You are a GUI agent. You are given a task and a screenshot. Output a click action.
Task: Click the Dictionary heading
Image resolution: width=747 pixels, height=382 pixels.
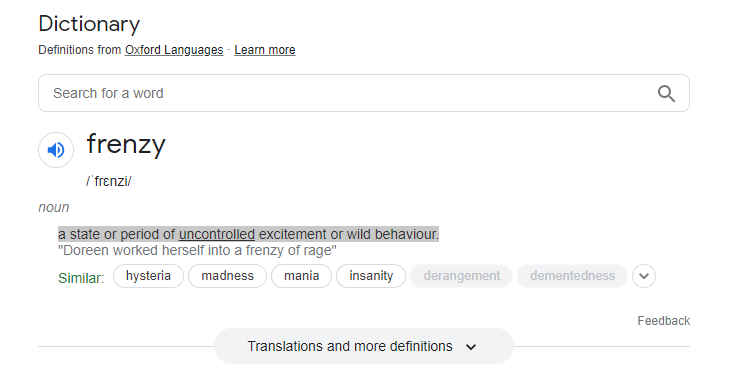89,24
